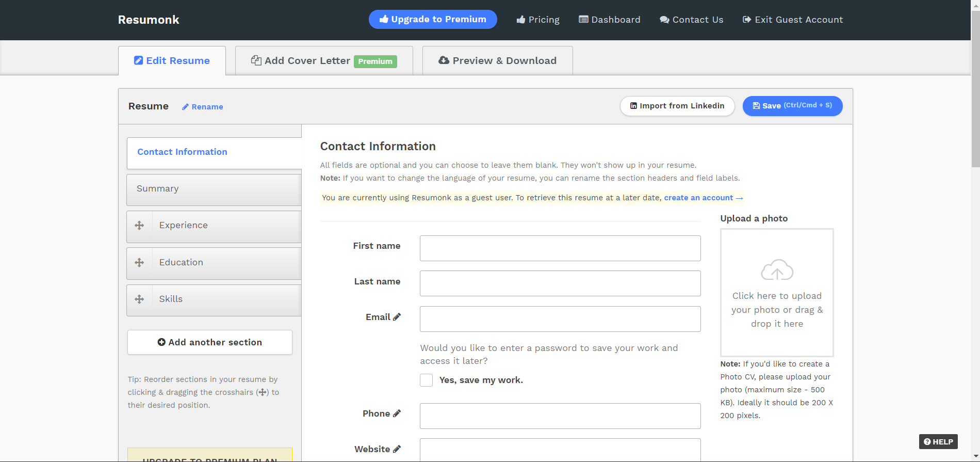The height and width of the screenshot is (462, 980).
Task: Click the Dashboard list icon
Action: click(583, 20)
